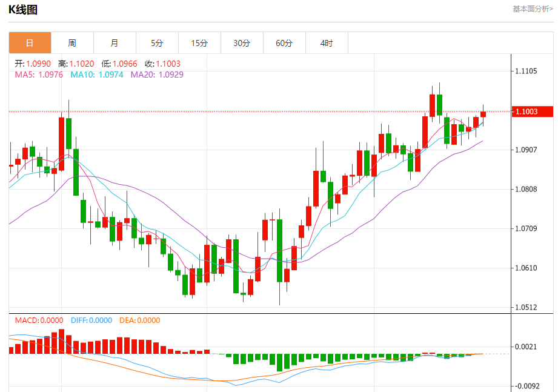558x392 pixels.
Task: Click the MA5: 1.0976 legend label
Action: [x=39, y=75]
